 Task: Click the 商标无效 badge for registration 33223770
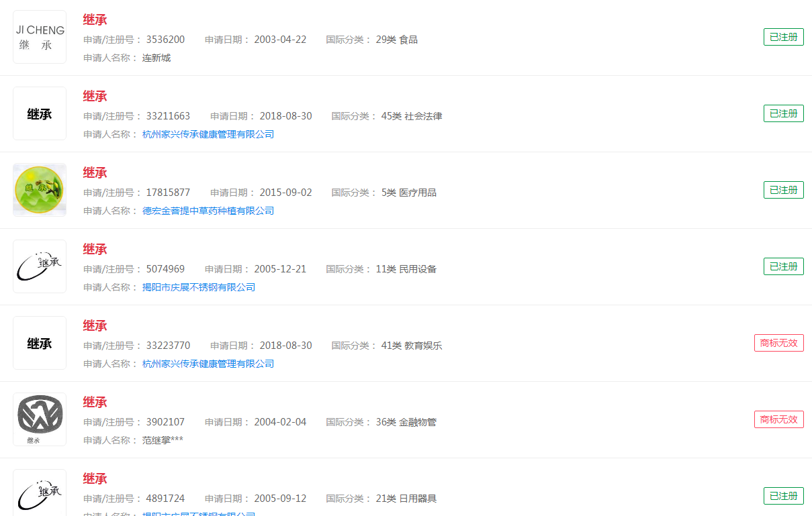(x=778, y=343)
